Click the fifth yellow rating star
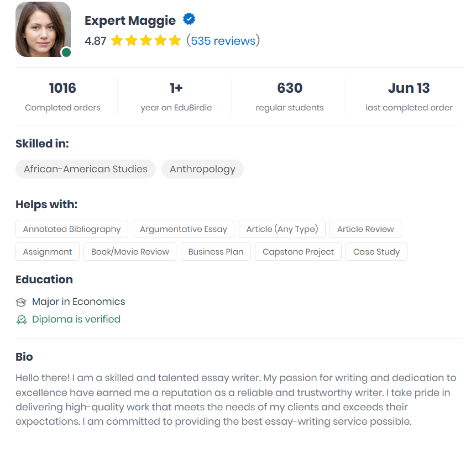Viewport: 476px width, 454px height. click(x=175, y=41)
